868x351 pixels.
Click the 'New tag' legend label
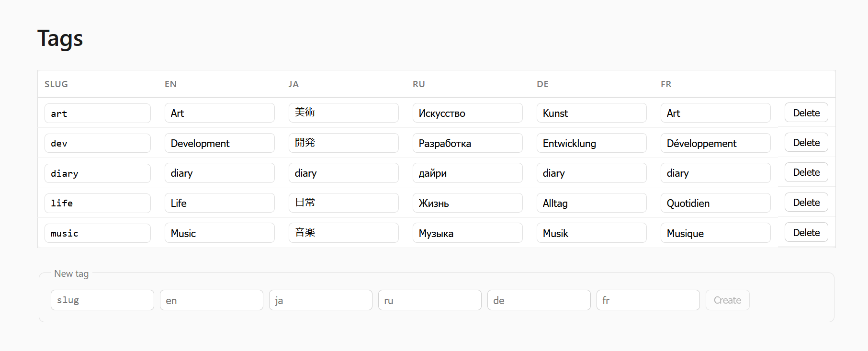tap(71, 273)
